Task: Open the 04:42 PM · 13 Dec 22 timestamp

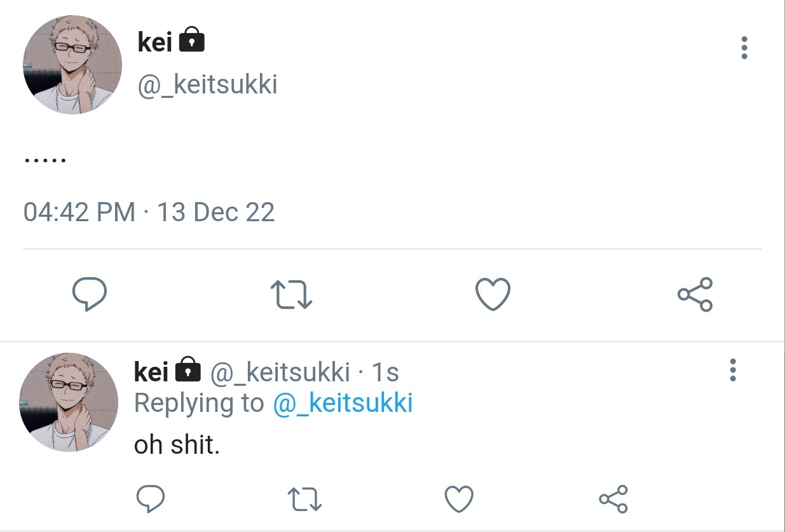Action: [149, 212]
